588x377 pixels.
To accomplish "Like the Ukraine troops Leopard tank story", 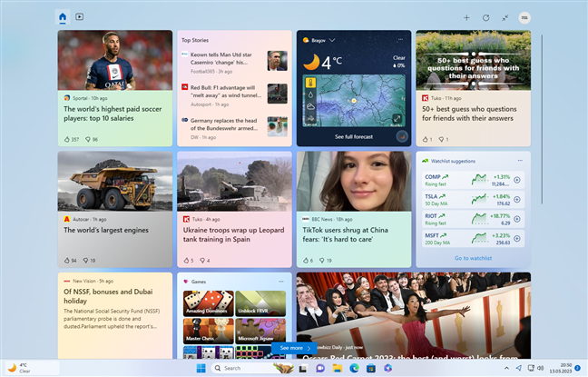I will click(x=189, y=260).
